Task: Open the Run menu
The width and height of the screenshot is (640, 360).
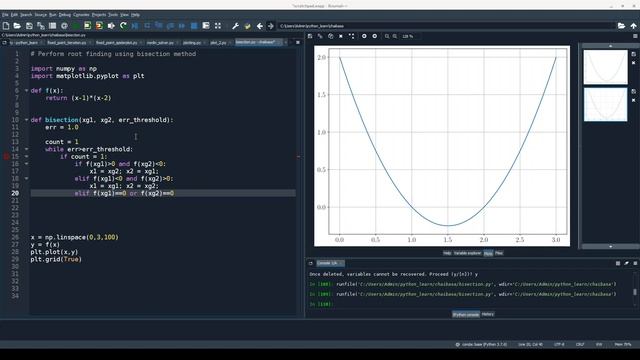Action: coord(53,15)
